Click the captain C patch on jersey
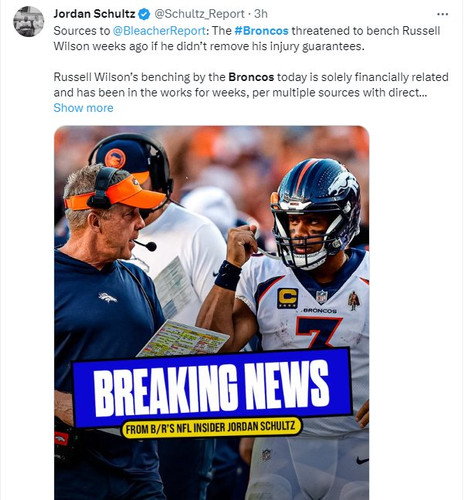This screenshot has width=465, height=500. click(x=288, y=298)
